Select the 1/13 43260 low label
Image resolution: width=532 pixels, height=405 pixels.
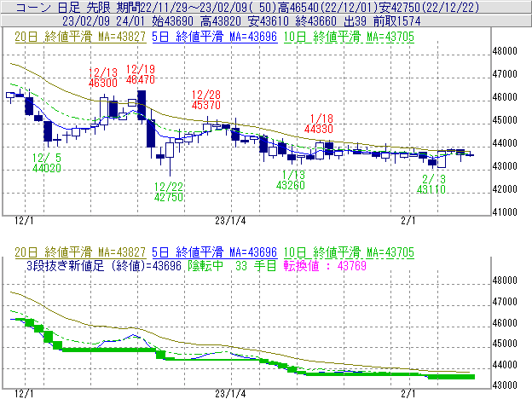tap(291, 180)
